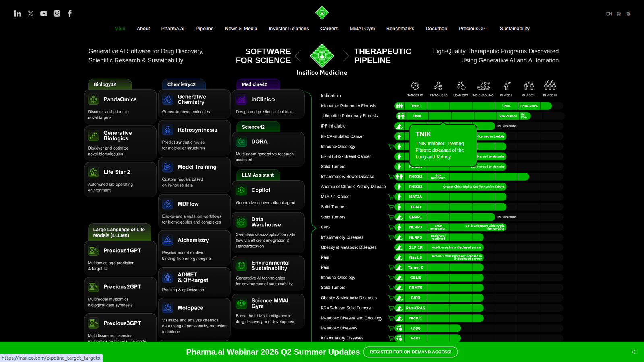Open the Facebook social icon
644x362 pixels.
(70, 14)
